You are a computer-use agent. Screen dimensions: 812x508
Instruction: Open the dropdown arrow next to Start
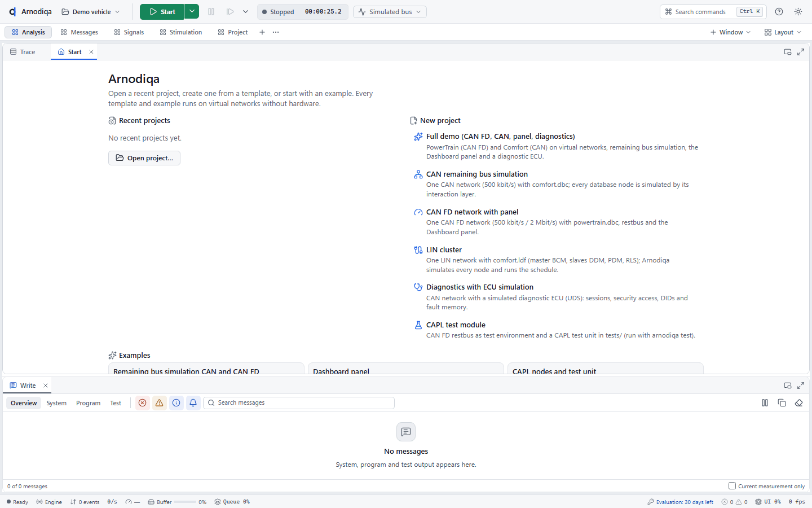tap(192, 12)
